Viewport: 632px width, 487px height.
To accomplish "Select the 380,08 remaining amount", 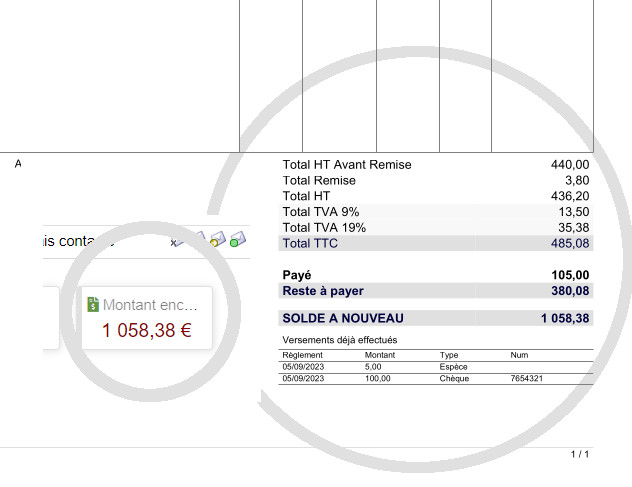I will tap(570, 291).
